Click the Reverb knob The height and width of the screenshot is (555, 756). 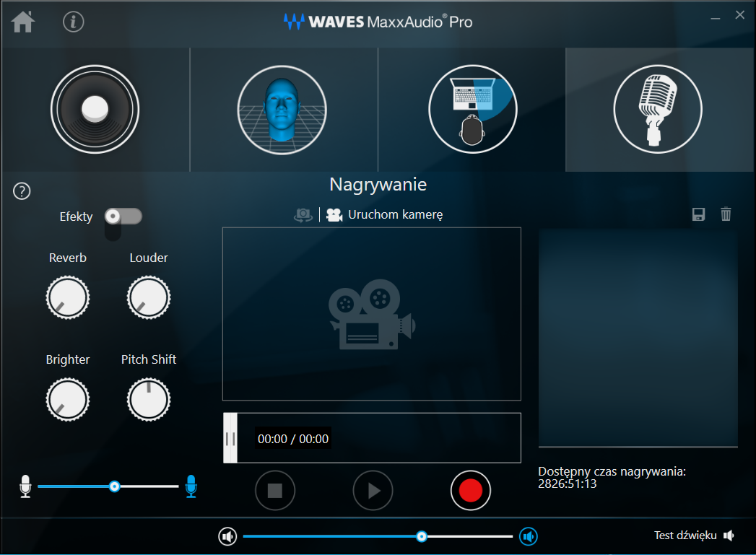pyautogui.click(x=67, y=298)
